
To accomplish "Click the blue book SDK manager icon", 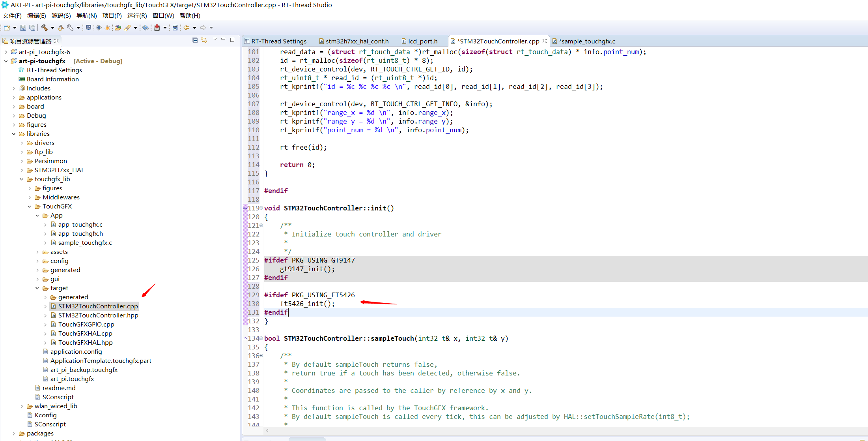I will [146, 28].
